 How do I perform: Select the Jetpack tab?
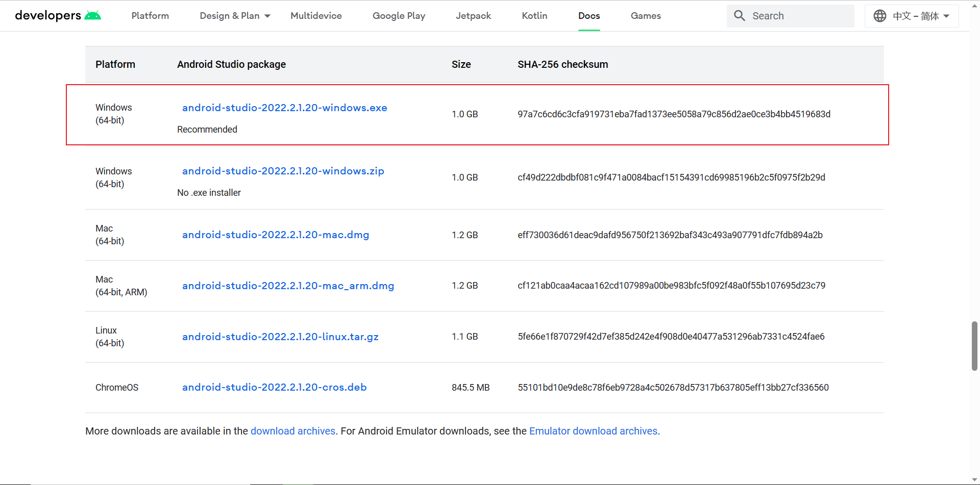[x=473, y=16]
